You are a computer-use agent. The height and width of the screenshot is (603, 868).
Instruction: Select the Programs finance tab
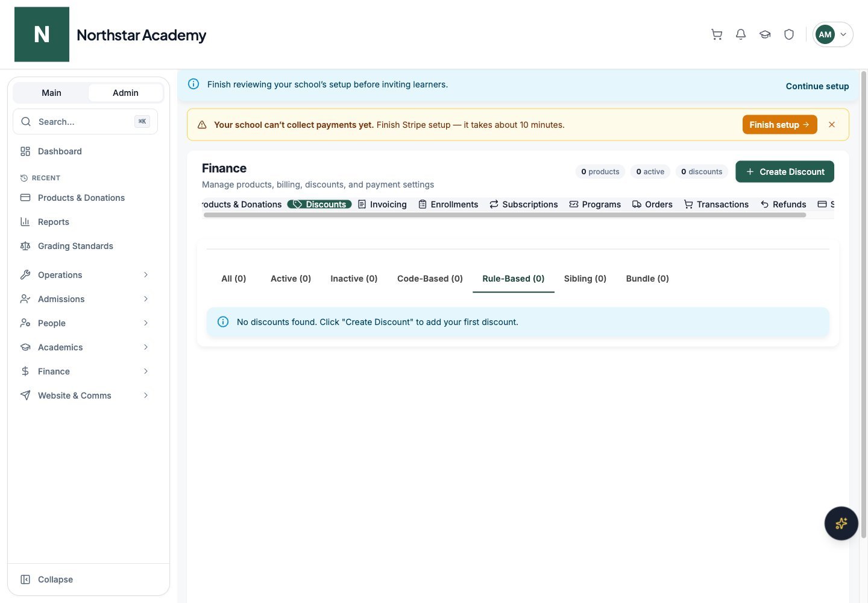point(595,204)
